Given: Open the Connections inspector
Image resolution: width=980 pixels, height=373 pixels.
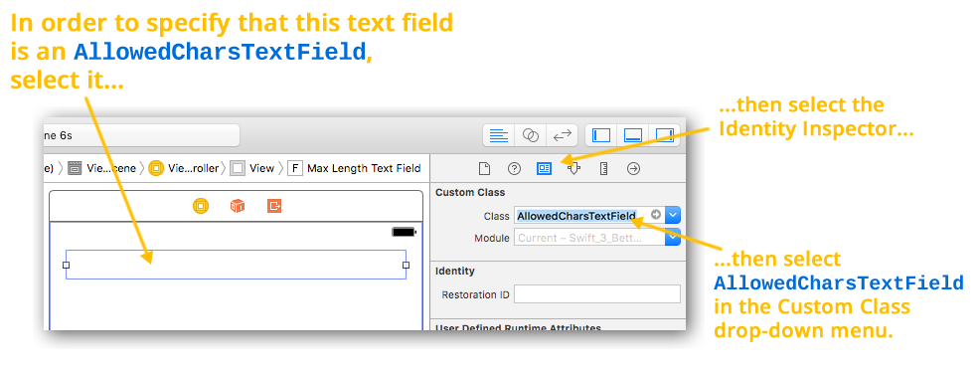Looking at the screenshot, I should pos(634,168).
